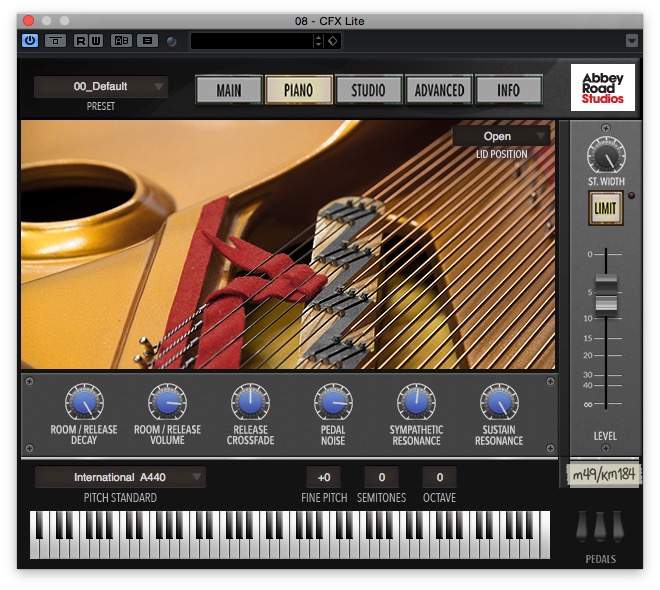Image resolution: width=660 pixels, height=590 pixels.
Task: Click the red close window button
Action: [x=29, y=21]
